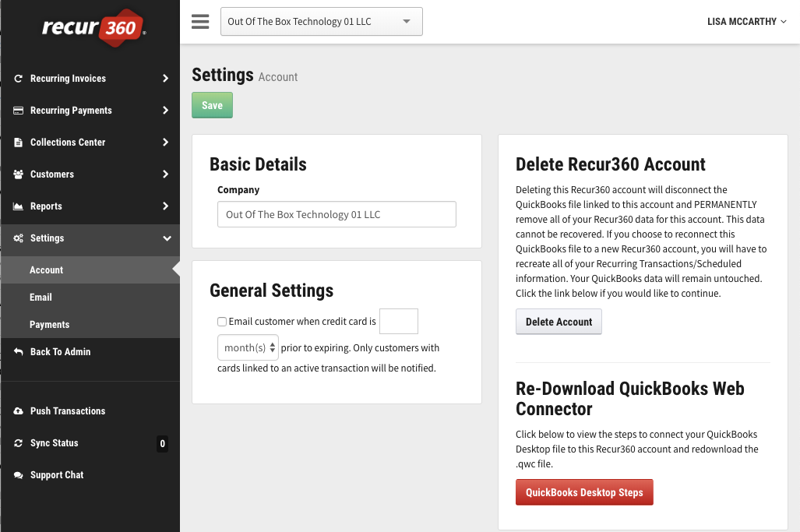Image resolution: width=800 pixels, height=532 pixels.
Task: Click QuickBooks Desktop Steps button
Action: (x=584, y=492)
